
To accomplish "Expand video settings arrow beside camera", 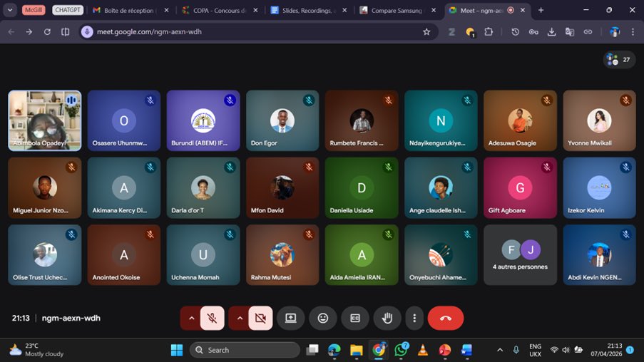I will tap(239, 318).
